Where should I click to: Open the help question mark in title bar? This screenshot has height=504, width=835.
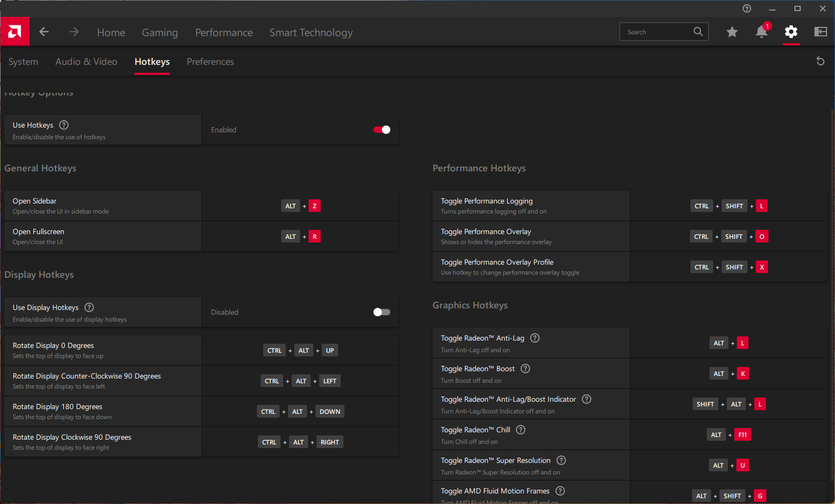tap(747, 8)
